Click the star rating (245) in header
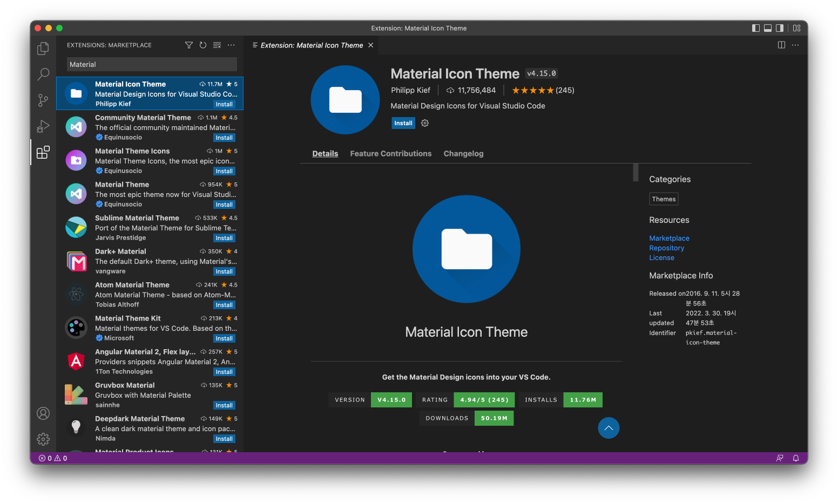 click(x=543, y=90)
